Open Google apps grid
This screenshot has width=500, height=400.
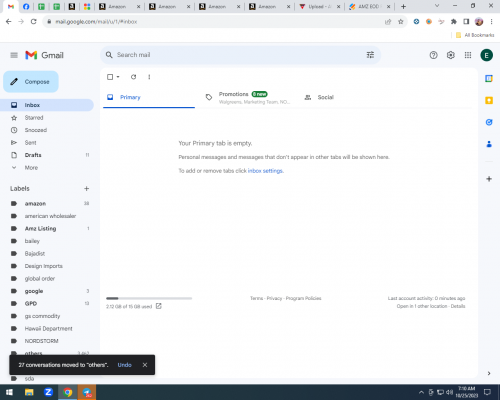pos(468,55)
